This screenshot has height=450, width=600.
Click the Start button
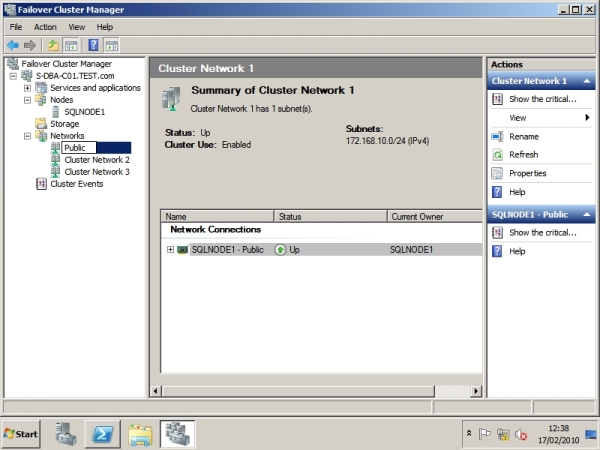21,434
